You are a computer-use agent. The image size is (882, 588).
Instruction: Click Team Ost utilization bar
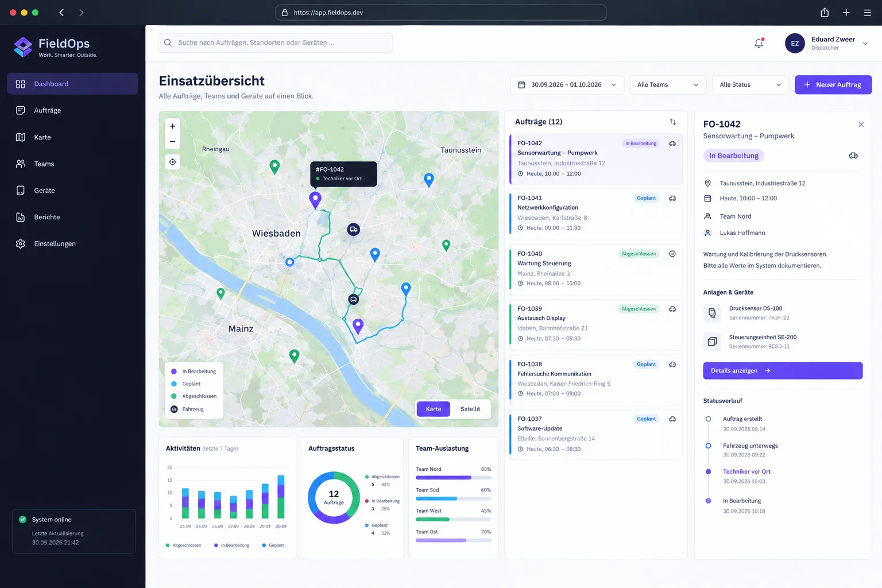[453, 540]
